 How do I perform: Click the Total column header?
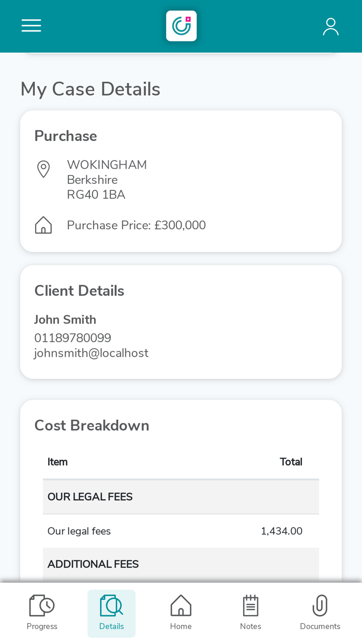tap(291, 462)
